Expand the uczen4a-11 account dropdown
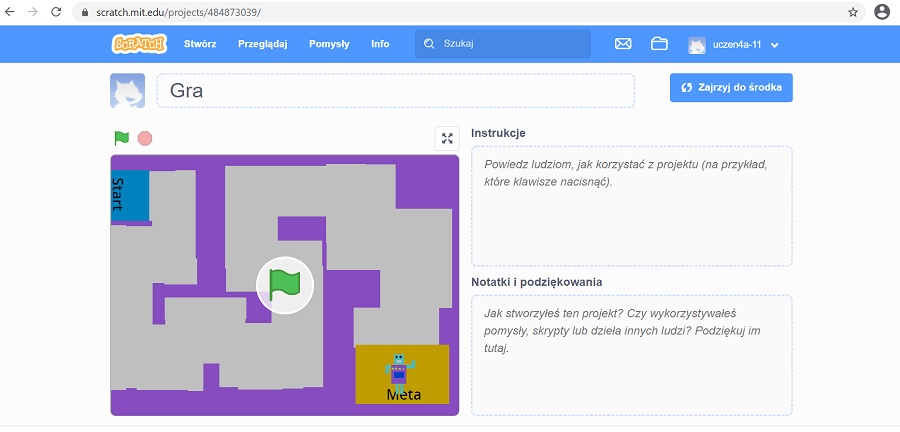Image resolution: width=900 pixels, height=432 pixels. coord(774,45)
